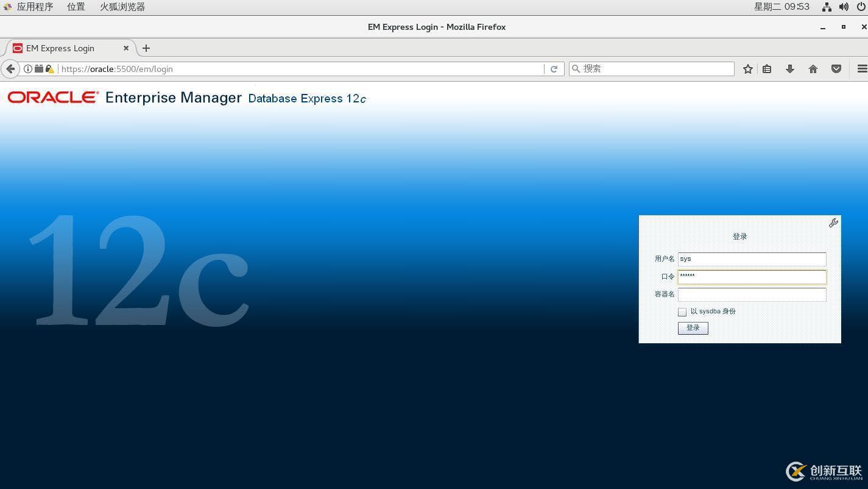
Task: Enable the 以 sysdba 身份 checkbox
Action: pyautogui.click(x=682, y=312)
